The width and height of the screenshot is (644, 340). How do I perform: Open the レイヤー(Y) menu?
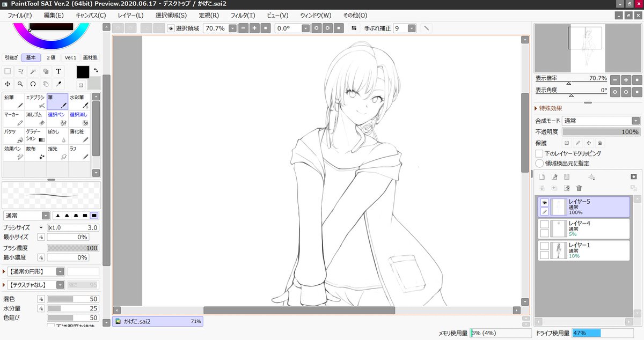pos(130,15)
